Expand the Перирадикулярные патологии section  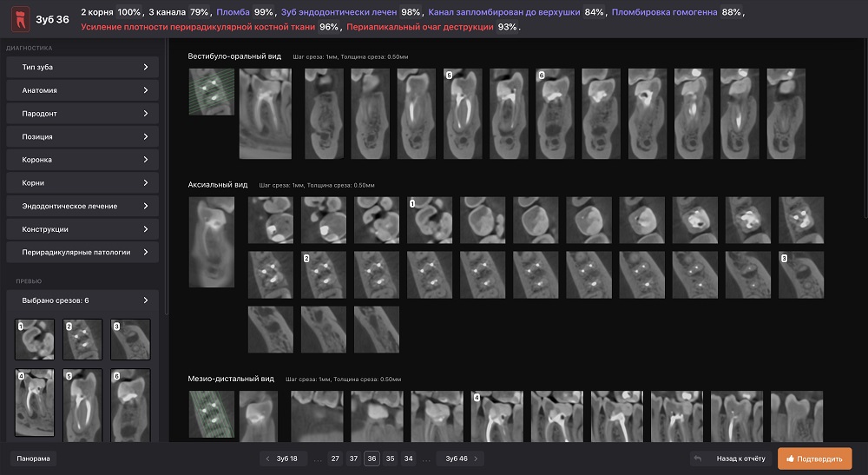82,252
